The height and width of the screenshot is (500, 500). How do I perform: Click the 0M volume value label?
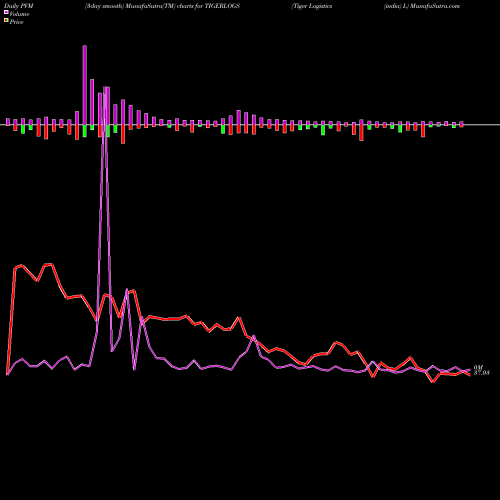tap(478, 367)
